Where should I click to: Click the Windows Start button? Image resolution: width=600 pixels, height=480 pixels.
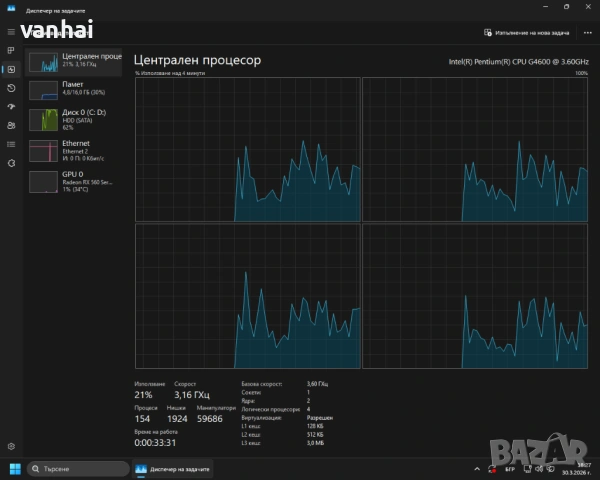[x=14, y=468]
